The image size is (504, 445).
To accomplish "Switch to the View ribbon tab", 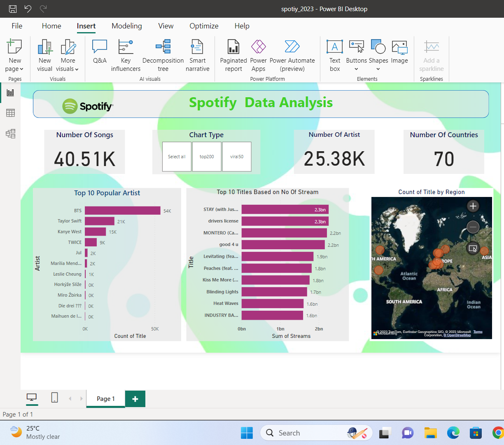I will [166, 26].
